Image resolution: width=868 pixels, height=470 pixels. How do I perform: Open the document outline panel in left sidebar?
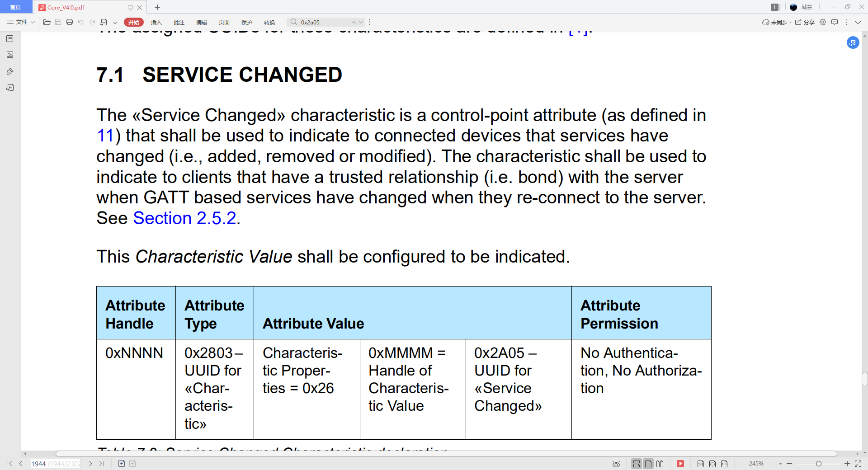10,38
